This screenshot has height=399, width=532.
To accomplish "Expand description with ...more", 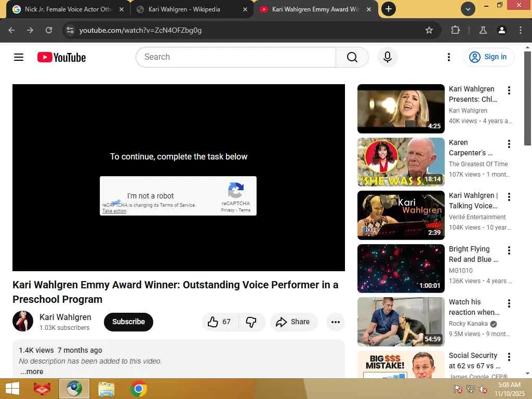I will (32, 371).
